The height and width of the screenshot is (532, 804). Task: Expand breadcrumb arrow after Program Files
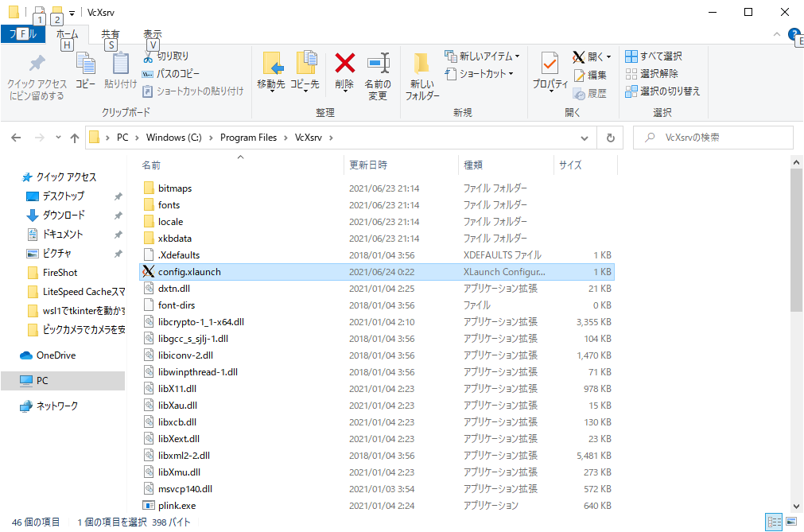point(285,138)
